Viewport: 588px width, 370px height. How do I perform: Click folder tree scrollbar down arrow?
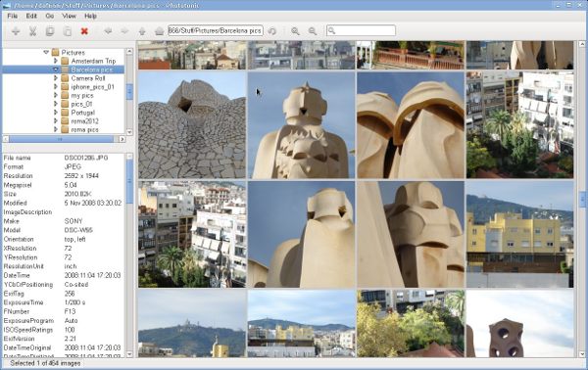(129, 132)
